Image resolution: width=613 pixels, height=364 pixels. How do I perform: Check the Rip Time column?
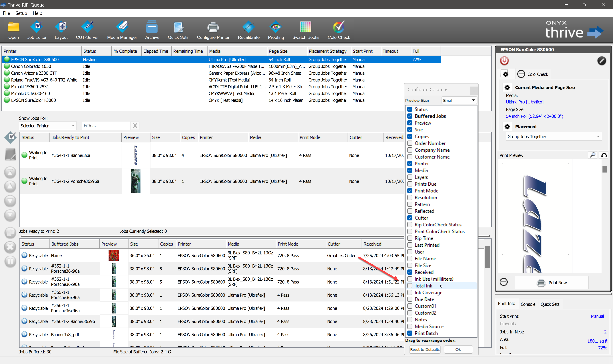click(x=410, y=238)
